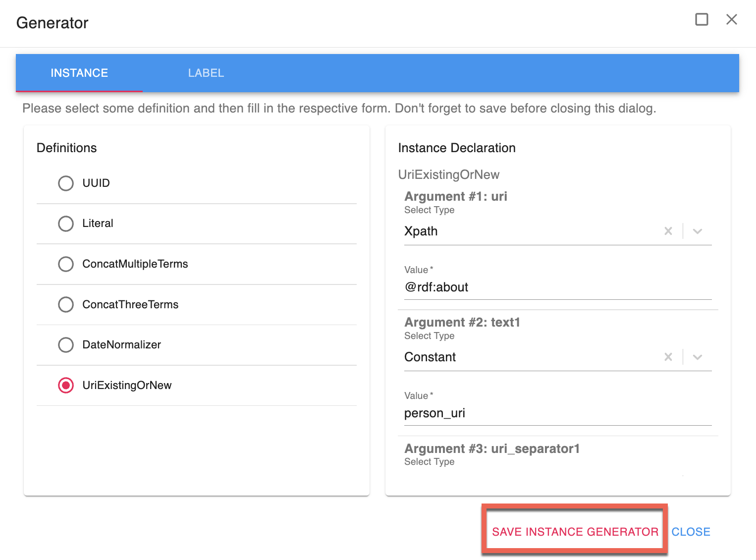756x560 pixels.
Task: Select the Literal definition
Action: coord(66,224)
